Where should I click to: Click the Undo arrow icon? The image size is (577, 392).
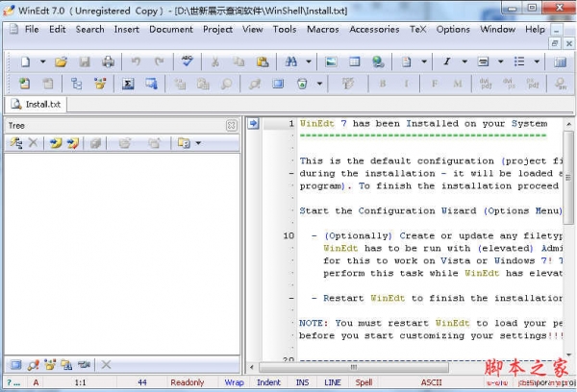136,61
